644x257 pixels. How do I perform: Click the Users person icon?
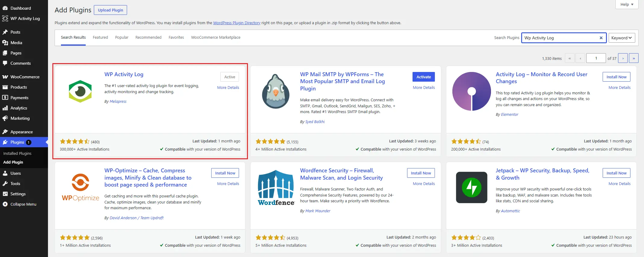[x=5, y=173]
